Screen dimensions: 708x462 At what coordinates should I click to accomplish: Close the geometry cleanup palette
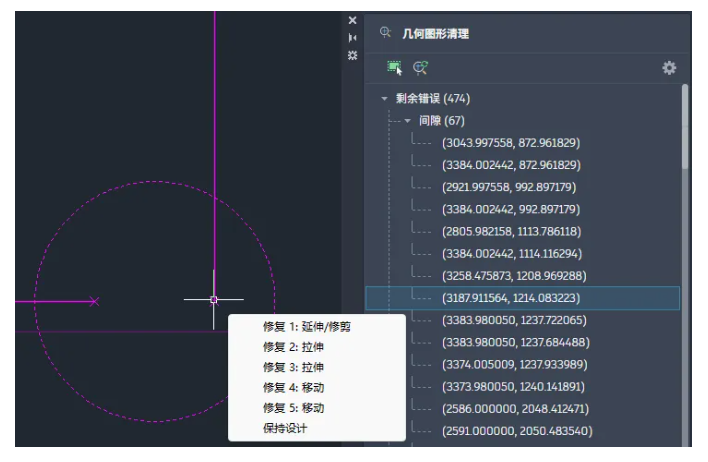pyautogui.click(x=352, y=20)
